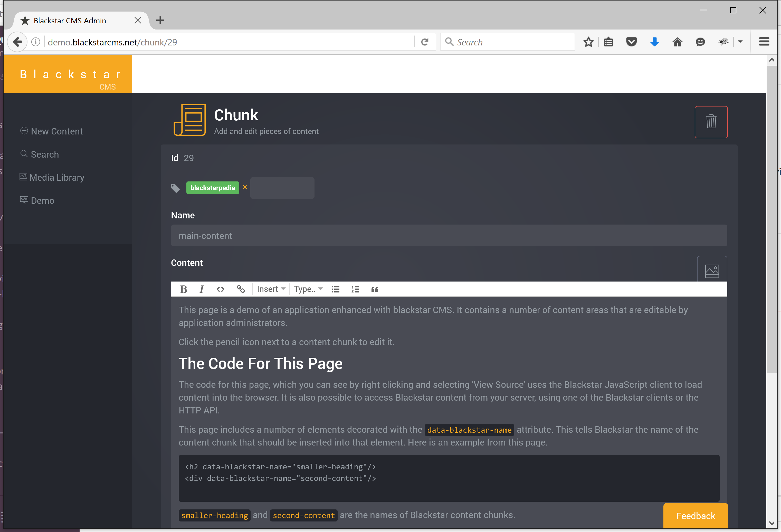This screenshot has width=781, height=532.
Task: Go back with the browser back arrow
Action: (17, 42)
